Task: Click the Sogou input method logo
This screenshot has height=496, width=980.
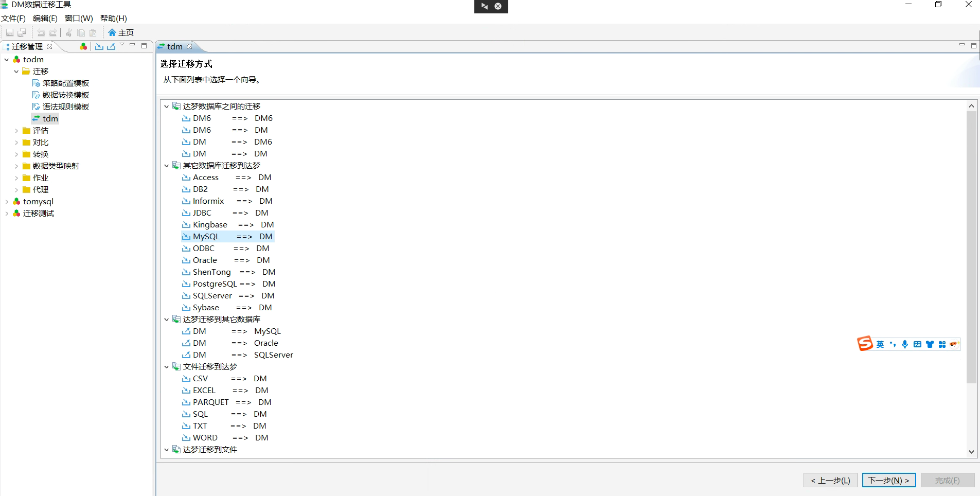Action: [865, 344]
